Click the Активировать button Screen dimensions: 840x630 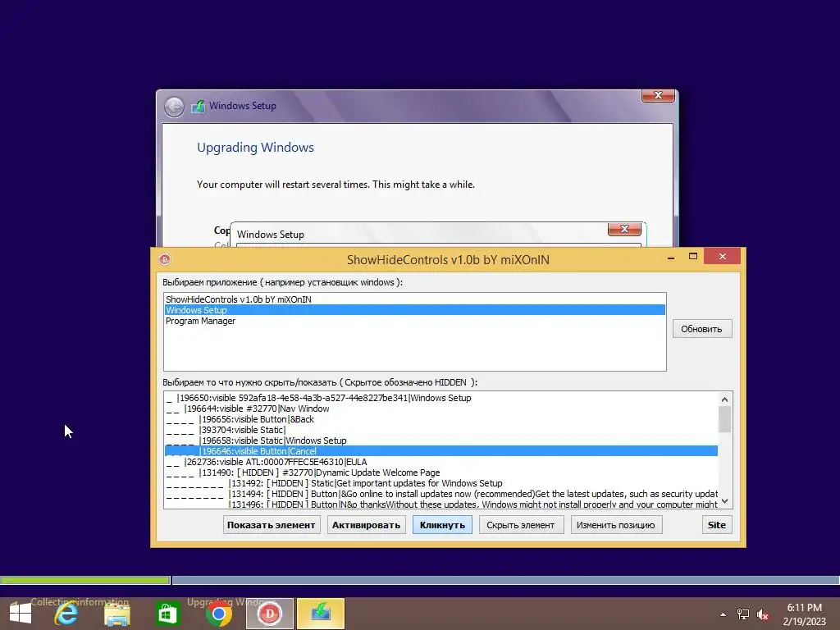pyautogui.click(x=366, y=525)
